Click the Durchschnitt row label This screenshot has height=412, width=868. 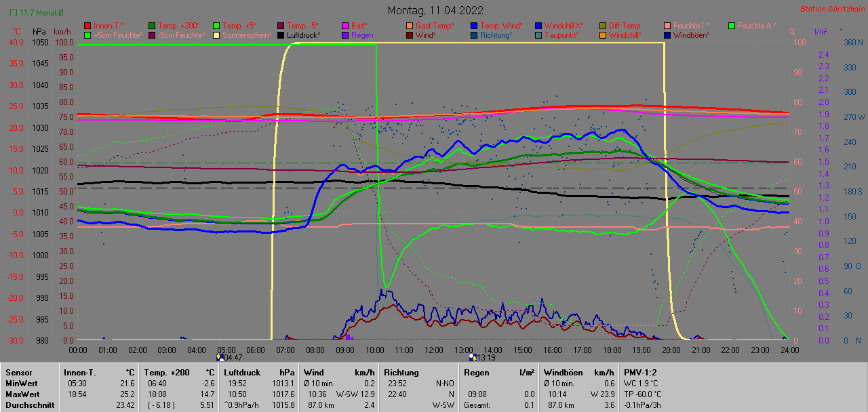(x=29, y=405)
